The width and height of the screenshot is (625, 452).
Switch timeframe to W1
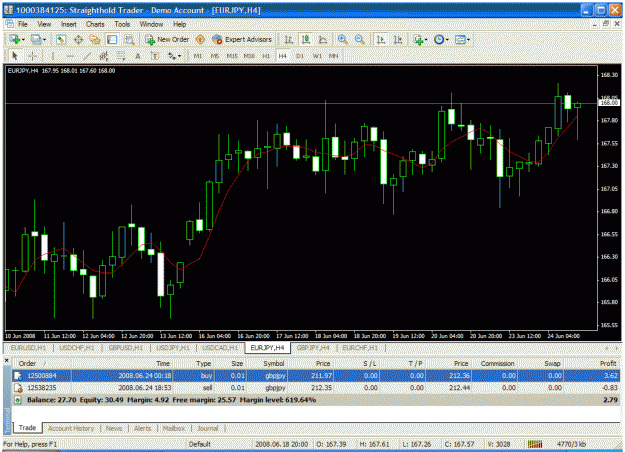317,56
